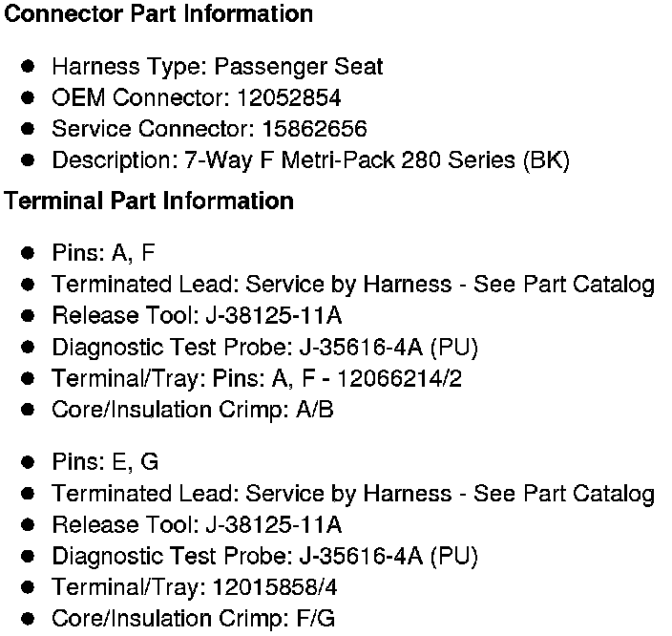This screenshot has width=672, height=636.
Task: Select Diagnostic Test Probe under Pins A, F
Action: click(264, 347)
